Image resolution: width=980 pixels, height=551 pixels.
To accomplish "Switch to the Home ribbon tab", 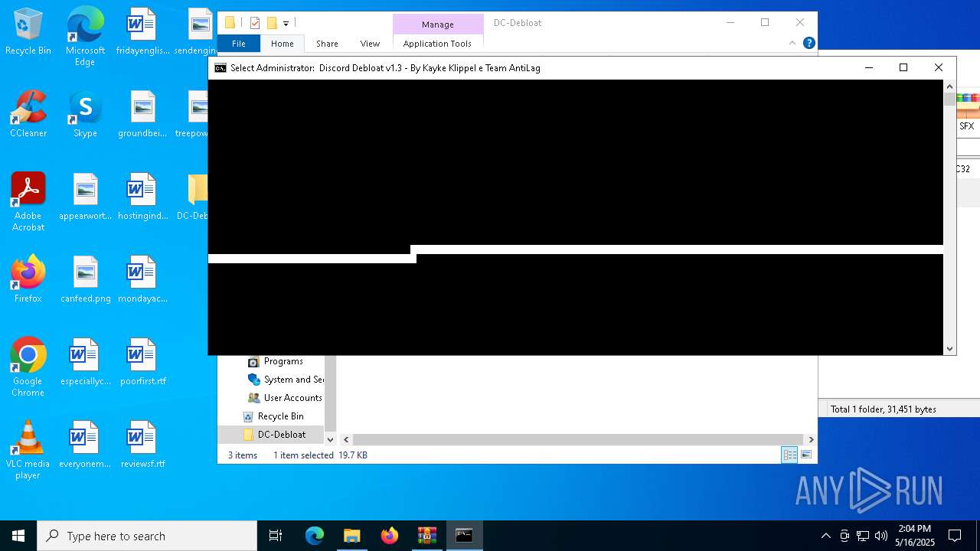I will (x=282, y=44).
